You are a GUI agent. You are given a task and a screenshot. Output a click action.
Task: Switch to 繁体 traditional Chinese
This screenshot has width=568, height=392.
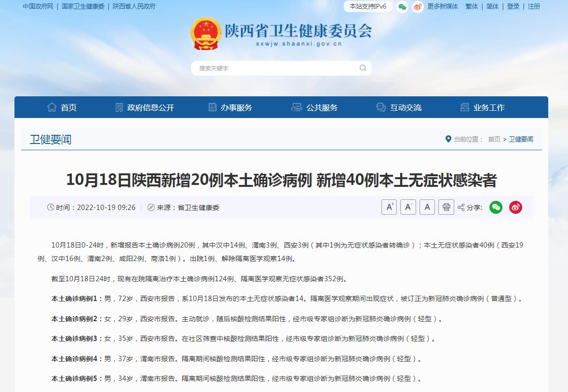472,7
